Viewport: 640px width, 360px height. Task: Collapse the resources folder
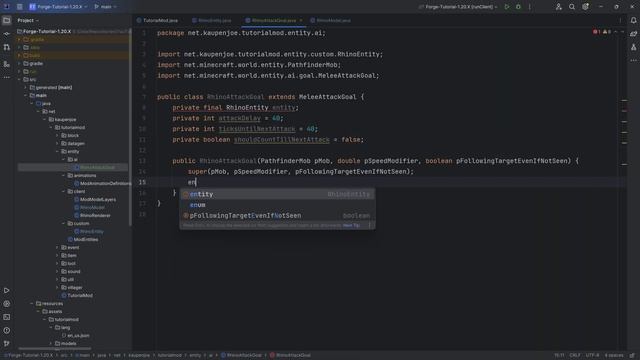(32, 303)
